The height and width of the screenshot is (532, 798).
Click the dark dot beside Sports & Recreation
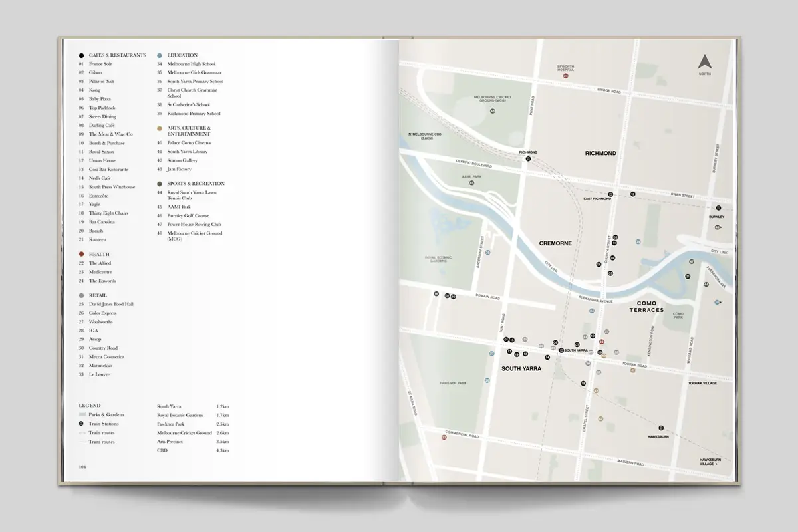pos(160,184)
